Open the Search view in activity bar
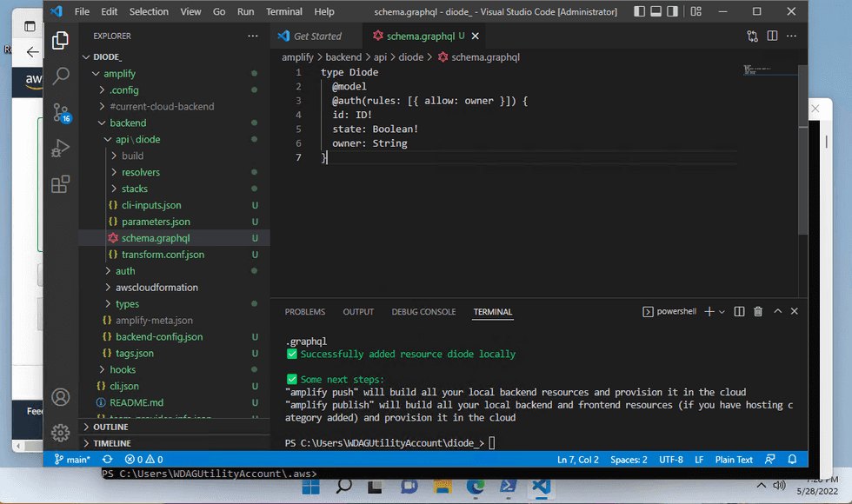 60,76
